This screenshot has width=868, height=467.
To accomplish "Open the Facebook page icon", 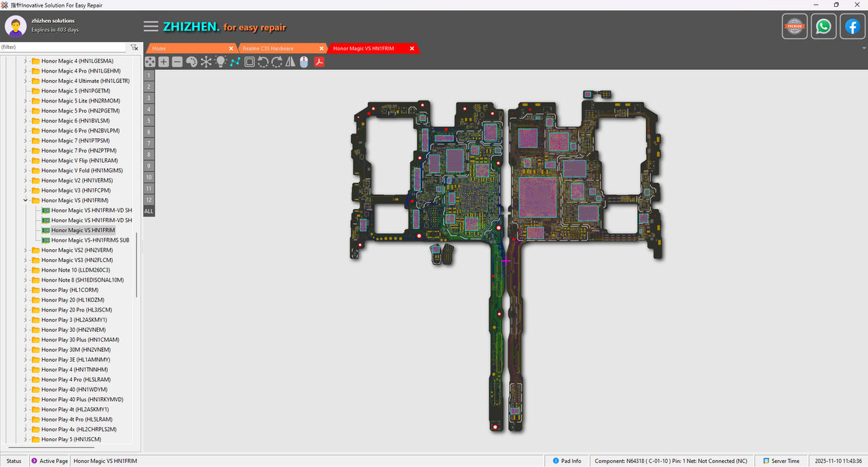I will (x=852, y=26).
